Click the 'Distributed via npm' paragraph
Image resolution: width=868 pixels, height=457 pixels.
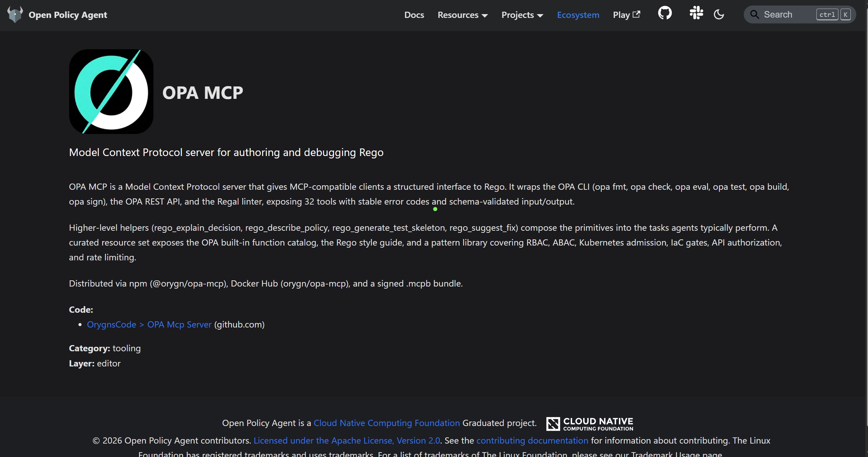pos(266,283)
